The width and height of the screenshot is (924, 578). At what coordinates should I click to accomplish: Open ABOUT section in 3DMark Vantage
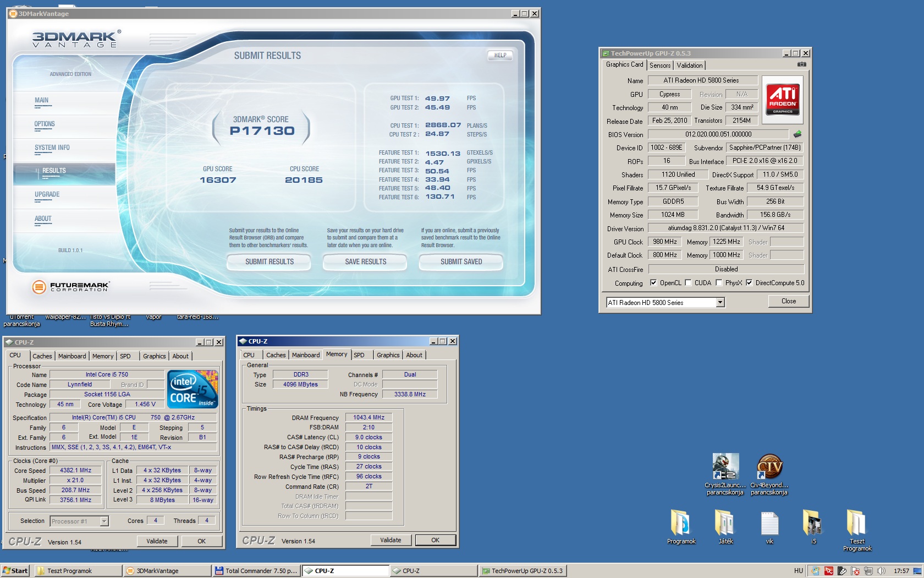43,219
